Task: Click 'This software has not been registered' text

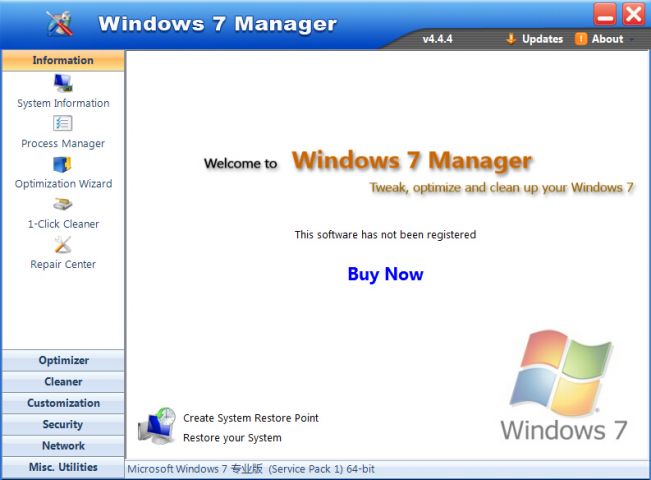Action: coord(385,235)
